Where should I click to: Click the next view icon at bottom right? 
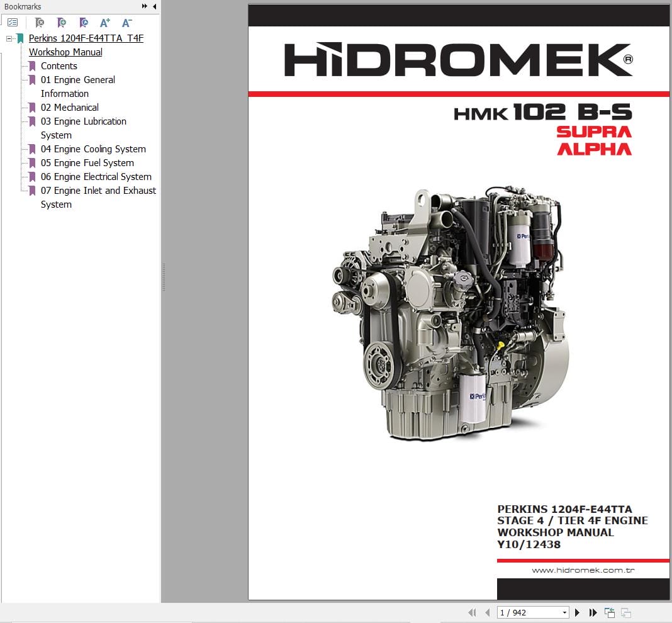[x=626, y=612]
